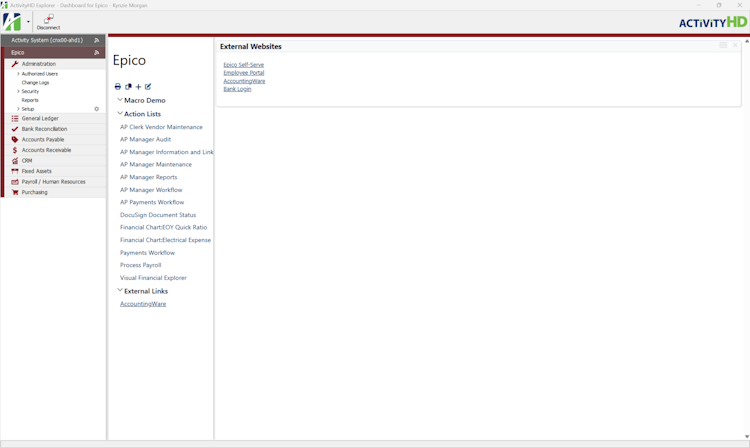This screenshot has width=750, height=448.
Task: Open the Accounts Payable package
Action: click(43, 140)
